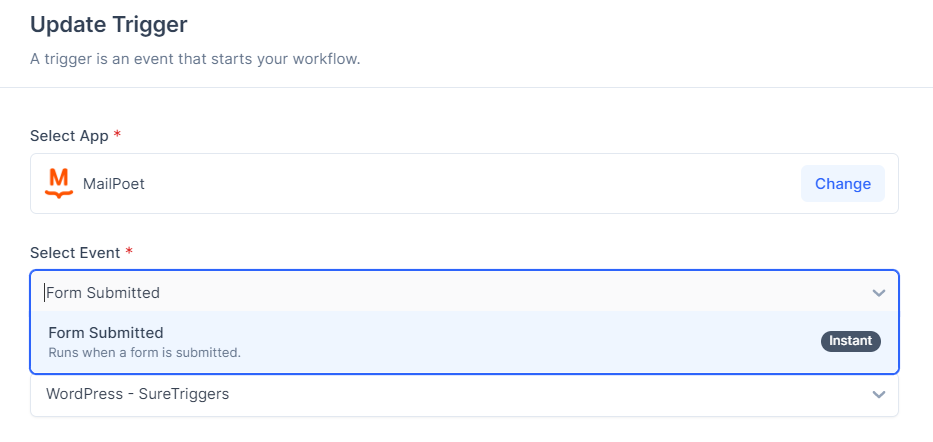Click the Instant badge
The image size is (933, 442).
851,341
